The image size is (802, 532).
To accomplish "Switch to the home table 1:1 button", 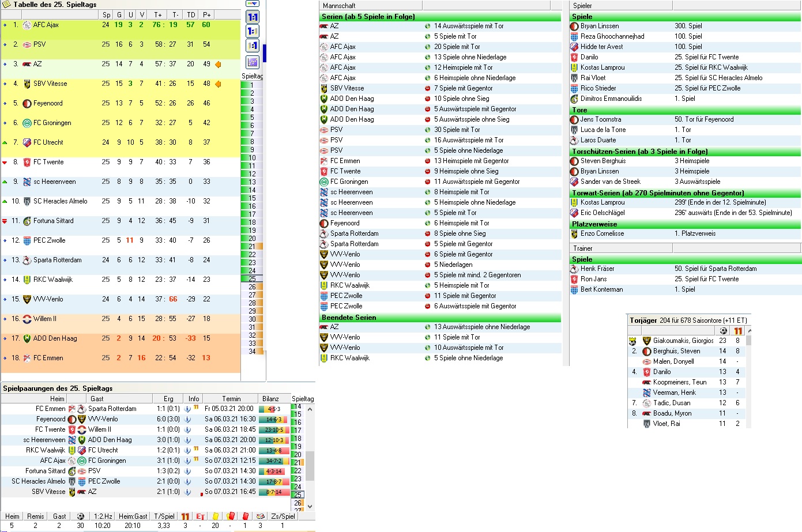I will pyautogui.click(x=253, y=32).
